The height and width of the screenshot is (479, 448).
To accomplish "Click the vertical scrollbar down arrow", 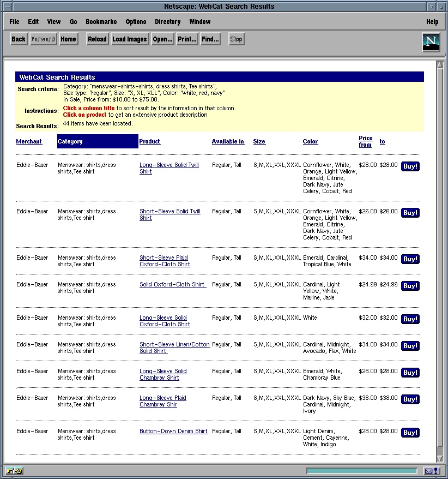I will (440, 458).
